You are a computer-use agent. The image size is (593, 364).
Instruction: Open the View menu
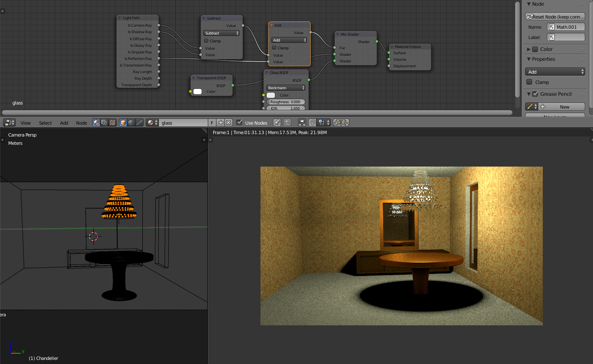click(26, 123)
